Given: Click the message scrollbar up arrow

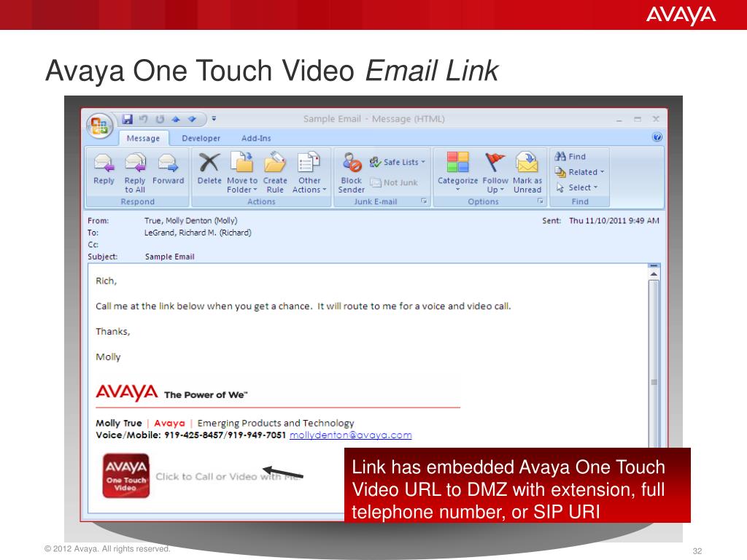Looking at the screenshot, I should tap(654, 274).
